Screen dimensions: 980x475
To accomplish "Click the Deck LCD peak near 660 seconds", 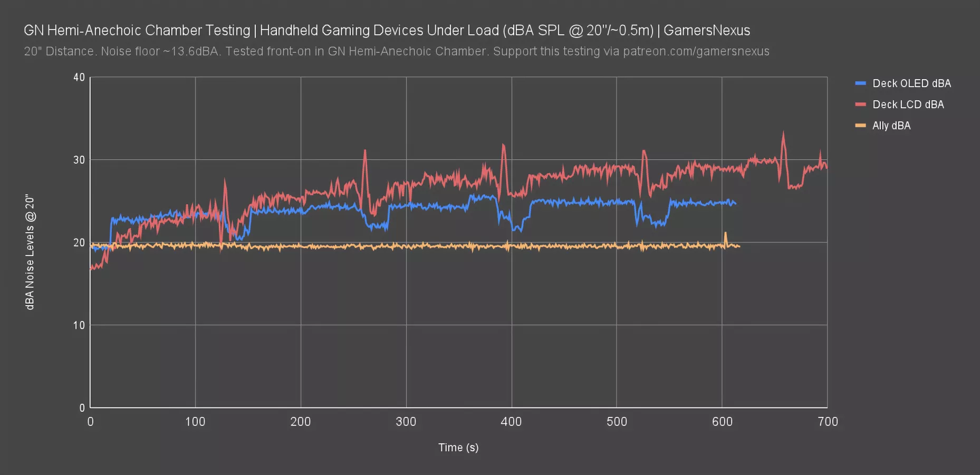I will click(783, 135).
